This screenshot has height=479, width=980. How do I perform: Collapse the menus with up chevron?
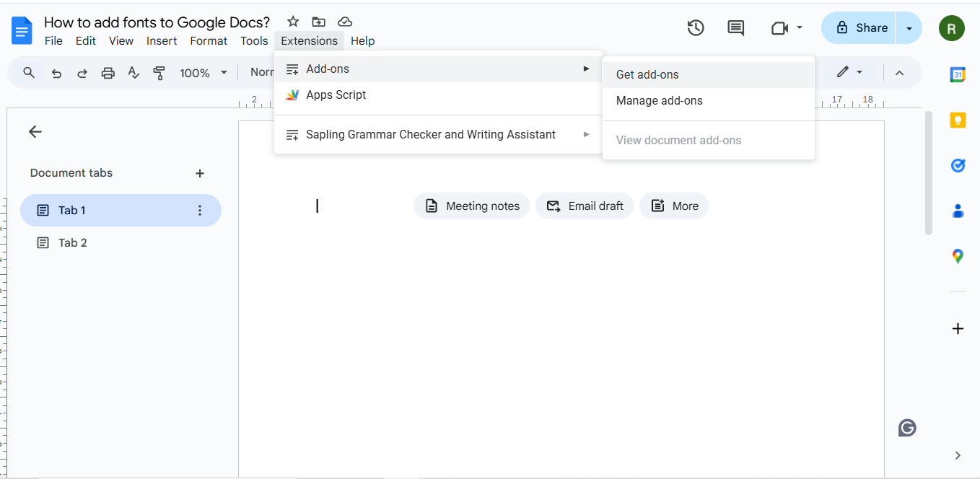(899, 73)
